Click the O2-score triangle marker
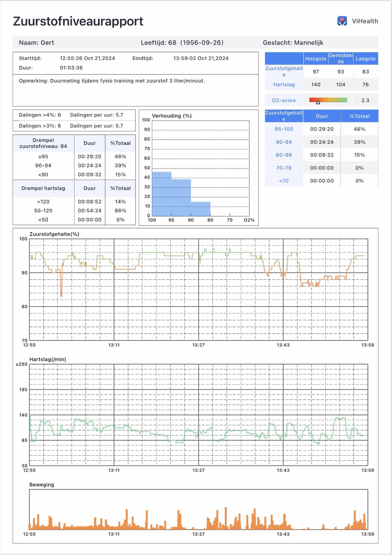Viewport: 392px width, 555px height. click(x=318, y=102)
